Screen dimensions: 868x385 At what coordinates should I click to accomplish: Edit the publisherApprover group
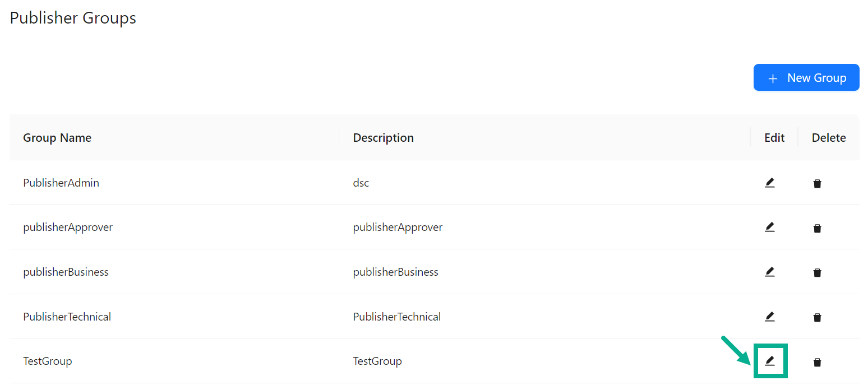tap(770, 227)
